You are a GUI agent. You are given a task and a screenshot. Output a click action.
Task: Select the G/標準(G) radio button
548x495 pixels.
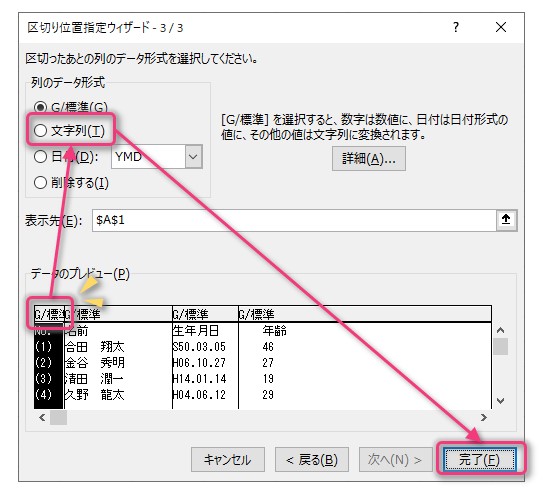pos(40,107)
